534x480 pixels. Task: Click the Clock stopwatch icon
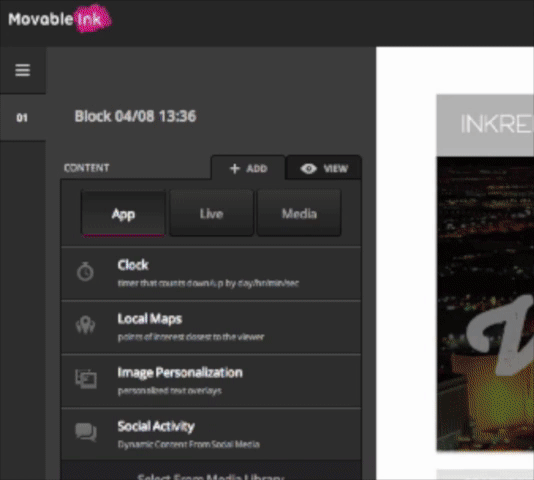tap(85, 272)
